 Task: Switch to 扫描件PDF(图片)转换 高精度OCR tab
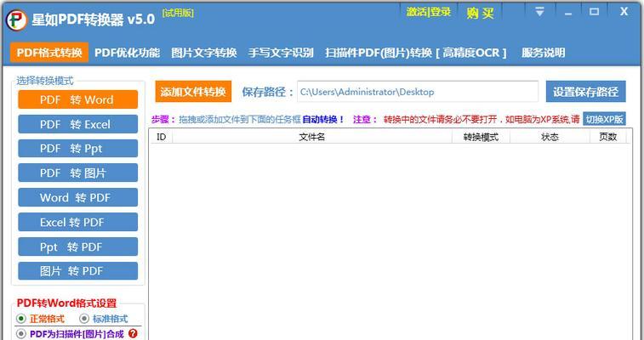coord(416,53)
